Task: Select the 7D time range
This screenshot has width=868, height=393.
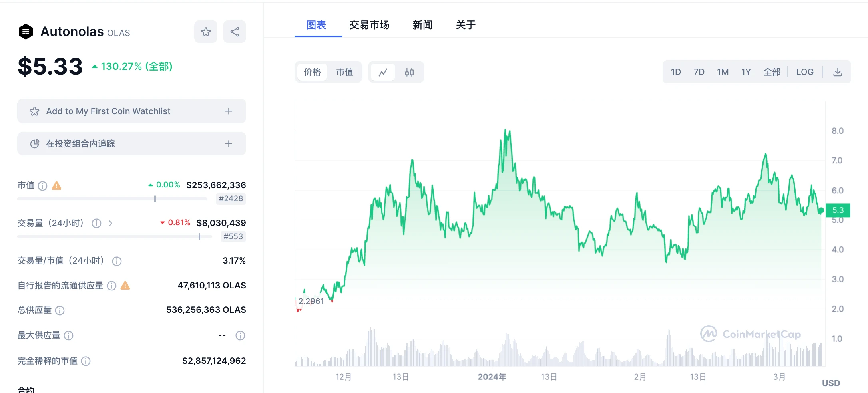Action: [699, 72]
